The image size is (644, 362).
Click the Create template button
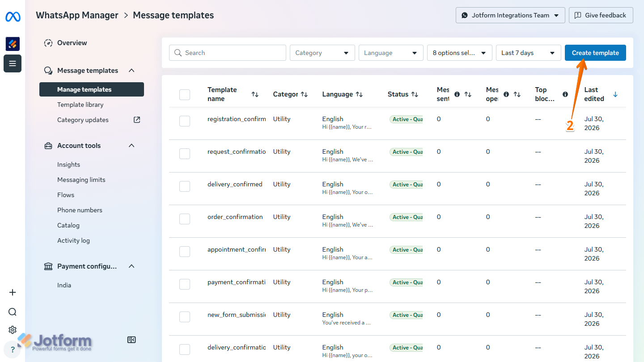[x=595, y=53]
